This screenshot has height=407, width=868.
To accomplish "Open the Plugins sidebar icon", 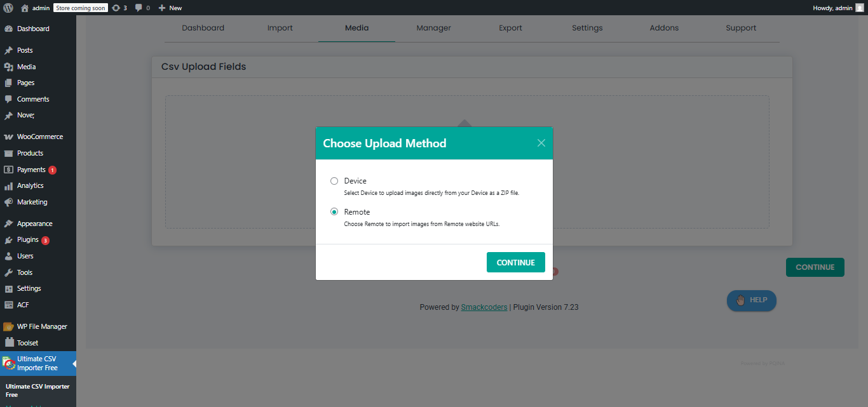I will pyautogui.click(x=8, y=240).
